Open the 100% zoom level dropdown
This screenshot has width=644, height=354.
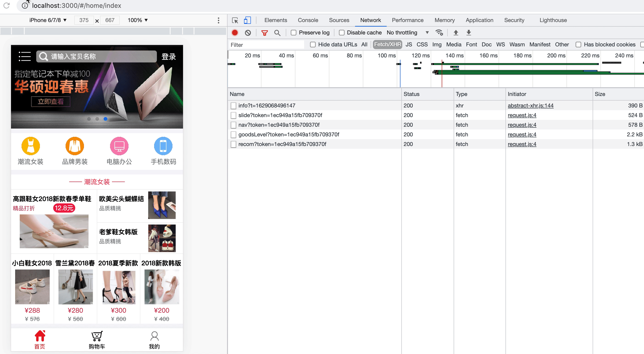click(137, 20)
